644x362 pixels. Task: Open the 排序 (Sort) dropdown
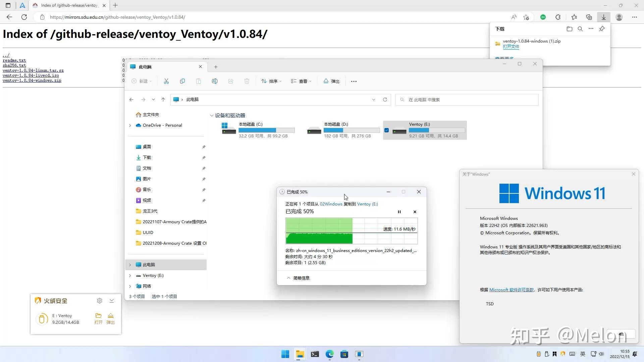point(271,81)
